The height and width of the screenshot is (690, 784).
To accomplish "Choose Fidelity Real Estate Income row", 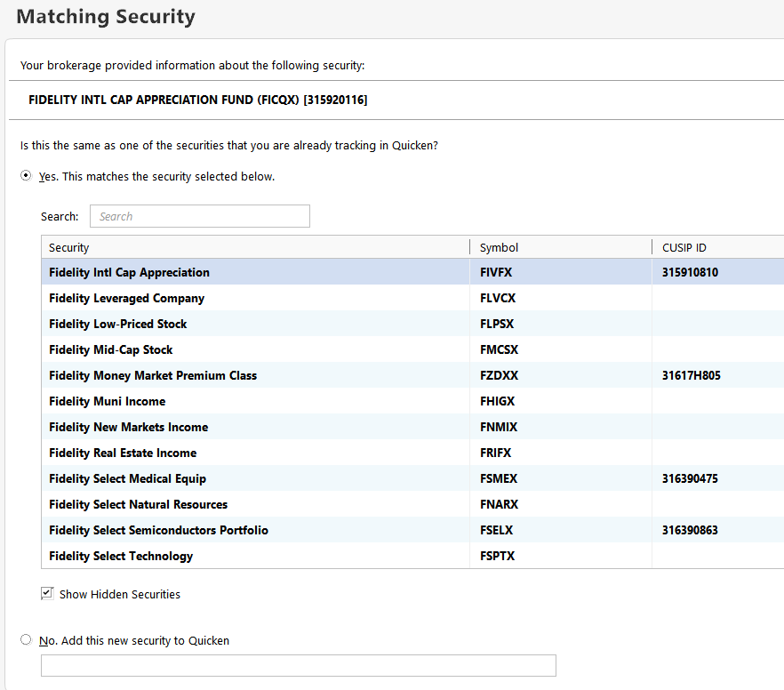I will (x=123, y=453).
